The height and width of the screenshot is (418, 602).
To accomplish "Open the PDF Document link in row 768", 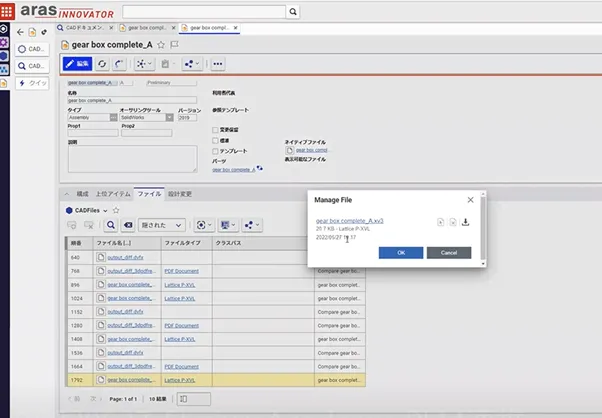I will [182, 271].
